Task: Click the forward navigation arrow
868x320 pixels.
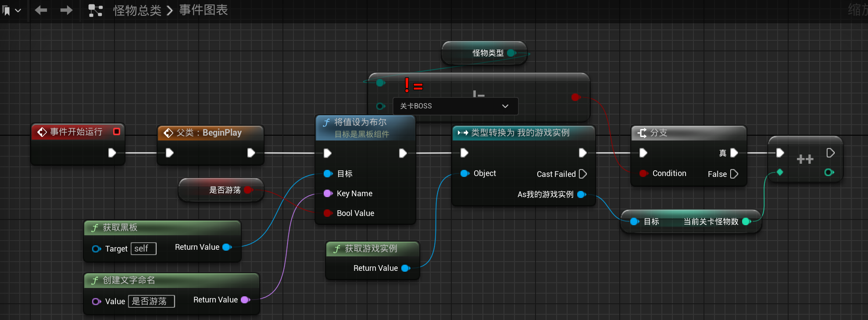Action: 66,10
